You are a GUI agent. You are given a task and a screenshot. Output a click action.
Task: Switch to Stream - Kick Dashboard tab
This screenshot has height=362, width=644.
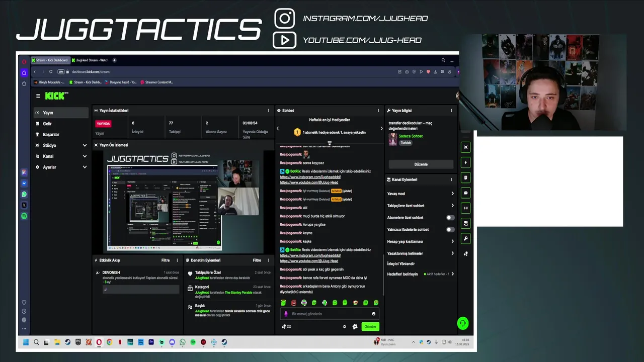click(x=50, y=60)
